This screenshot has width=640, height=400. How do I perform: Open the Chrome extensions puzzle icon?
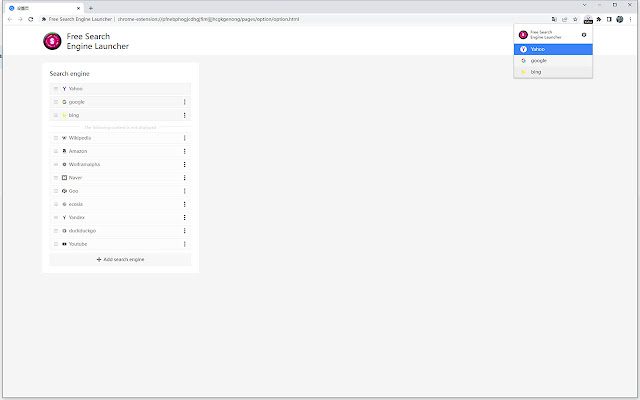coord(599,19)
